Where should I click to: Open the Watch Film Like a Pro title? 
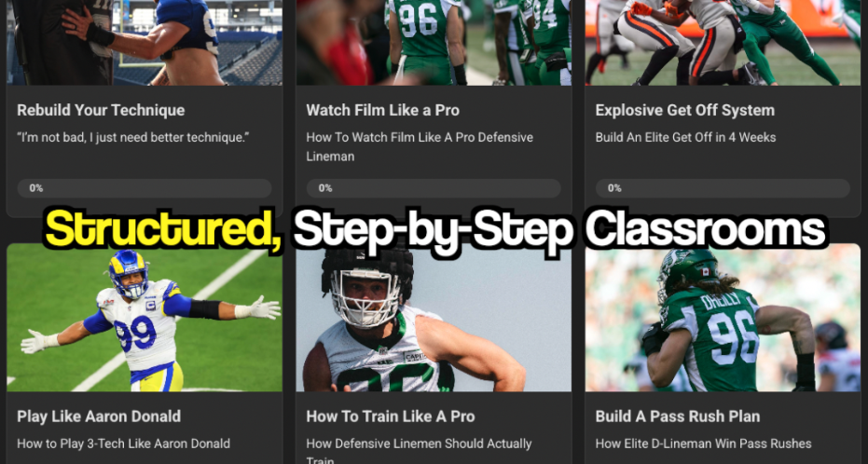click(x=382, y=110)
